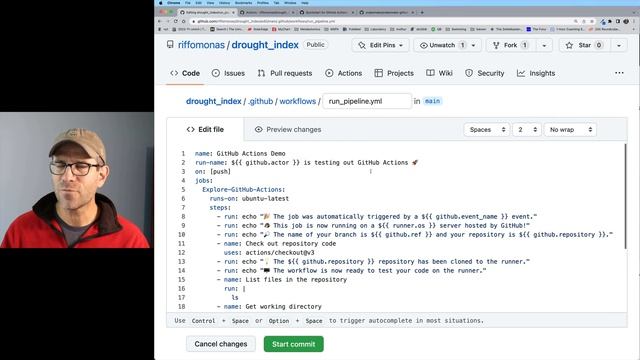The image size is (640, 360).
Task: Expand the Unwatch notifications dropdown arrow
Action: [473, 45]
